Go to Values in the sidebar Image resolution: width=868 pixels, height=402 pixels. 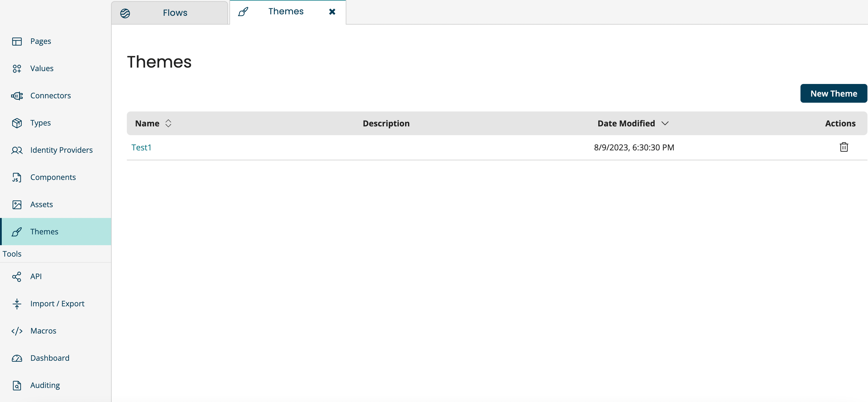click(x=42, y=68)
